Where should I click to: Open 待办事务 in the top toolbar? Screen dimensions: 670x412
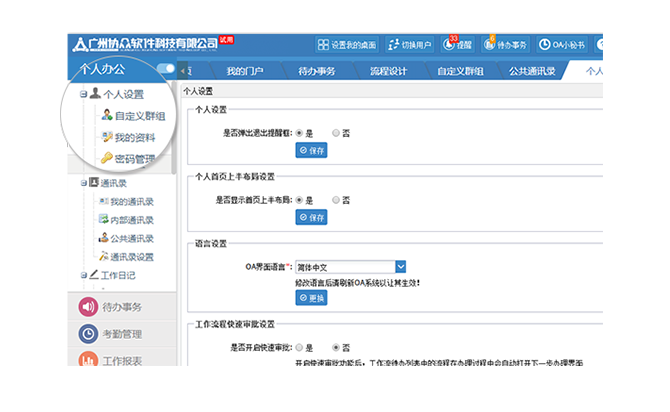pyautogui.click(x=506, y=45)
